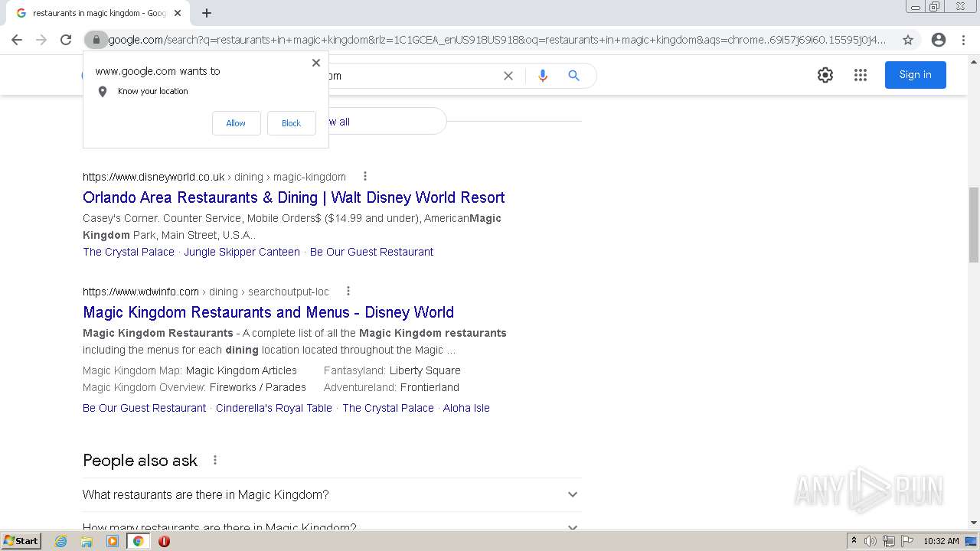Image resolution: width=980 pixels, height=551 pixels.
Task: Open Cinderella's Royal Table sitelink
Action: click(274, 408)
